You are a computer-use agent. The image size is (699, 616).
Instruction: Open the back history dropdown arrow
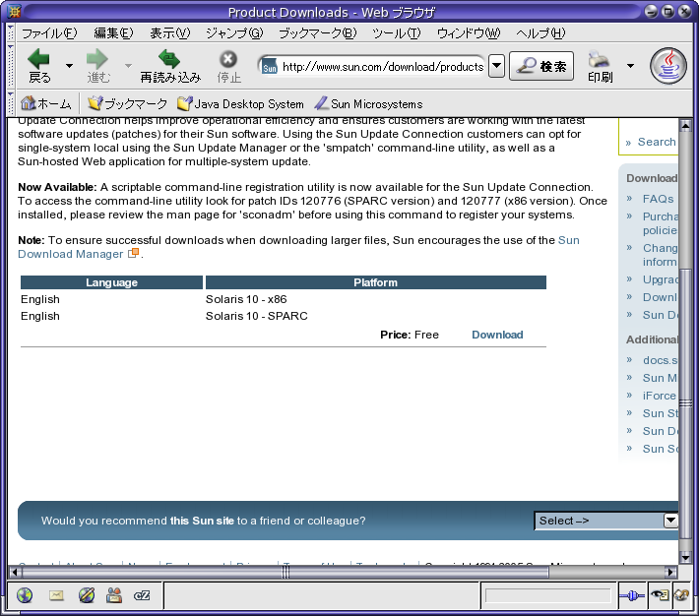69,66
